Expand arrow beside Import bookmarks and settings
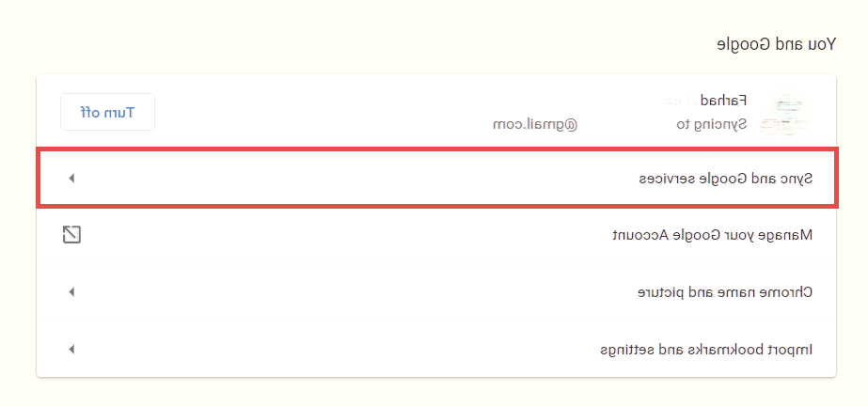The height and width of the screenshot is (407, 868). 71,350
